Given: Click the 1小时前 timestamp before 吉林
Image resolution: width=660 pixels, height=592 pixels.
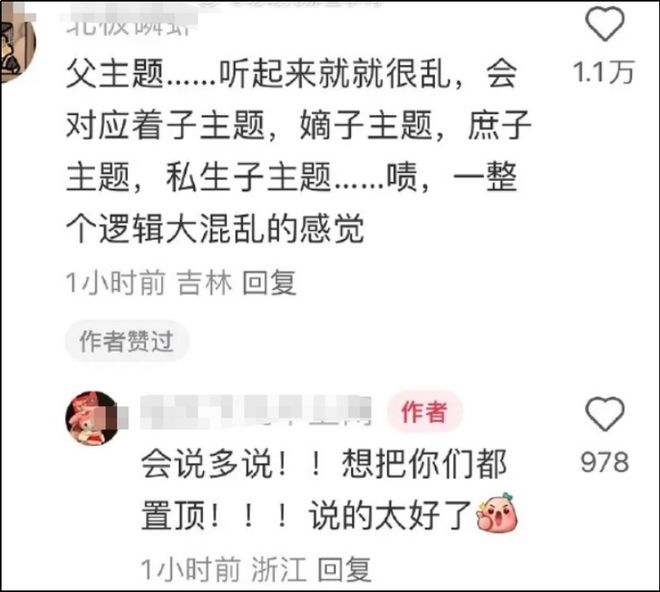Looking at the screenshot, I should [115, 283].
